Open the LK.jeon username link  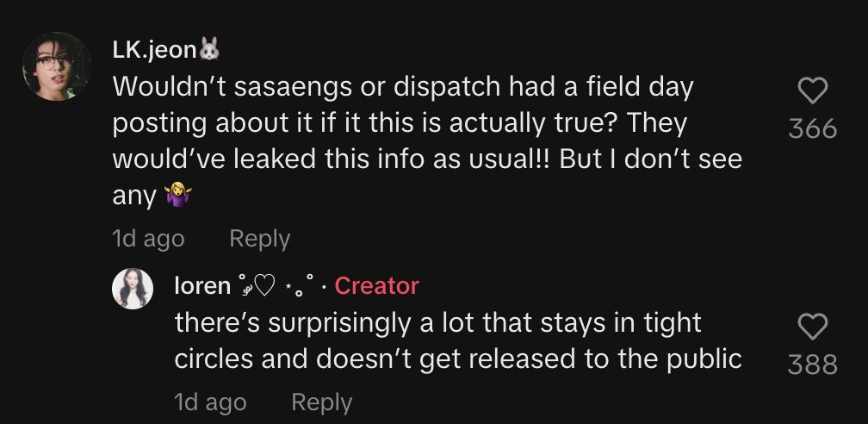click(155, 51)
